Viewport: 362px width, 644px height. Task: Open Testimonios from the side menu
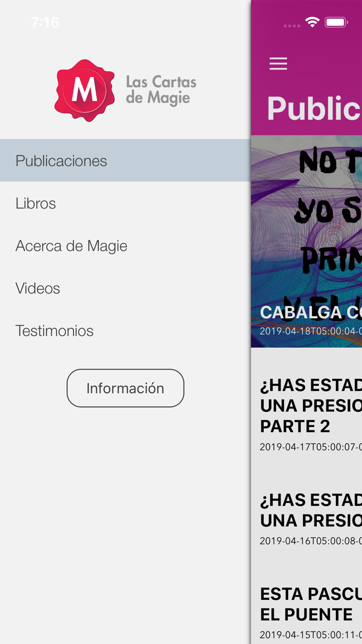point(125,331)
